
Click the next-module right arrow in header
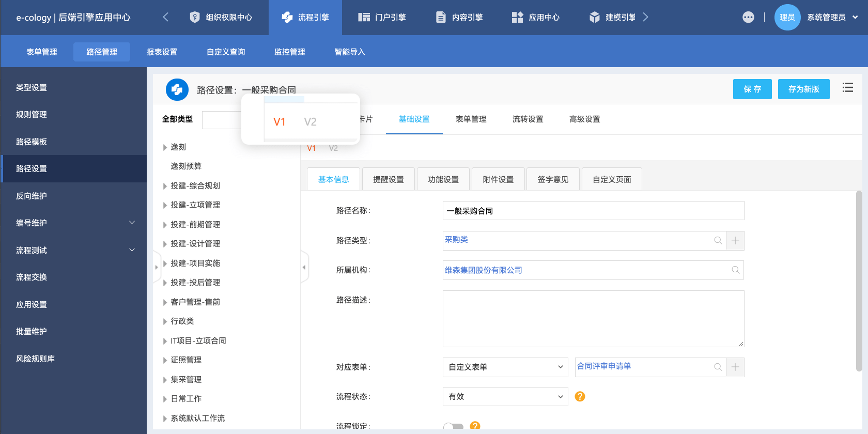(645, 17)
